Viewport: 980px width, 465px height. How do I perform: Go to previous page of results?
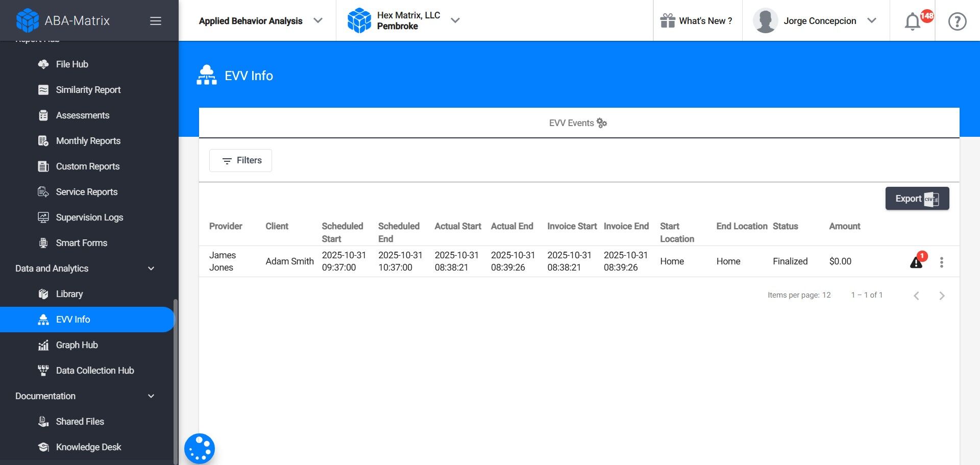916,296
